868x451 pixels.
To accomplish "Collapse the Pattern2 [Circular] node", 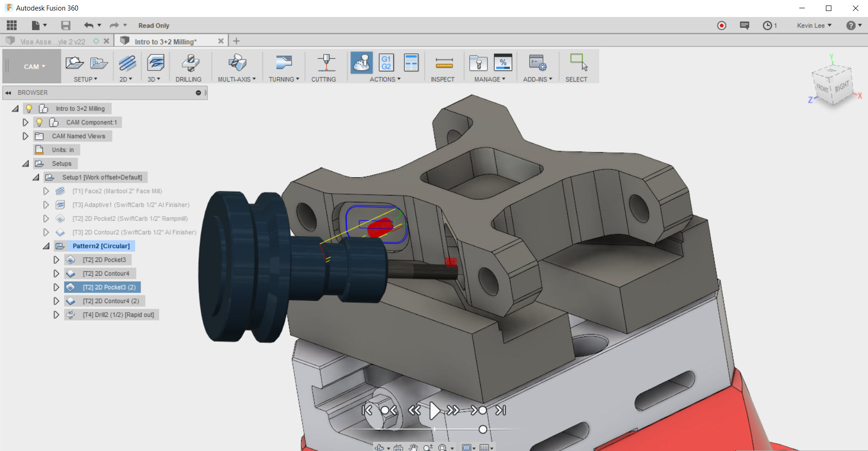I will click(46, 246).
